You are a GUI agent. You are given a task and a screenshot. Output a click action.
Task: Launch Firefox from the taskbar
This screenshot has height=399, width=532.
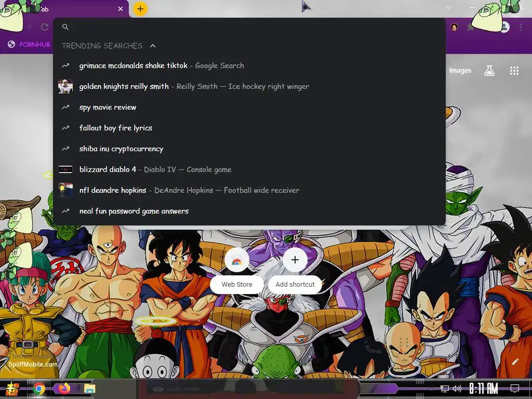[x=64, y=388]
